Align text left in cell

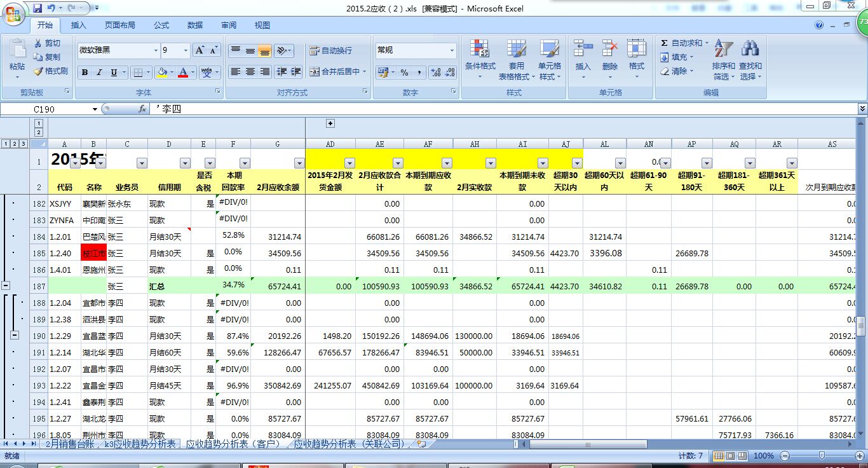(236, 72)
